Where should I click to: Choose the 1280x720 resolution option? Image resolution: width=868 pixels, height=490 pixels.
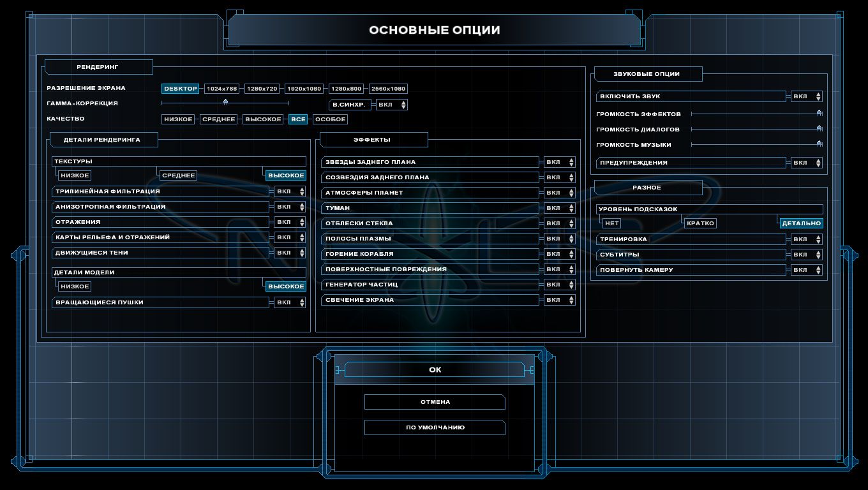point(262,89)
